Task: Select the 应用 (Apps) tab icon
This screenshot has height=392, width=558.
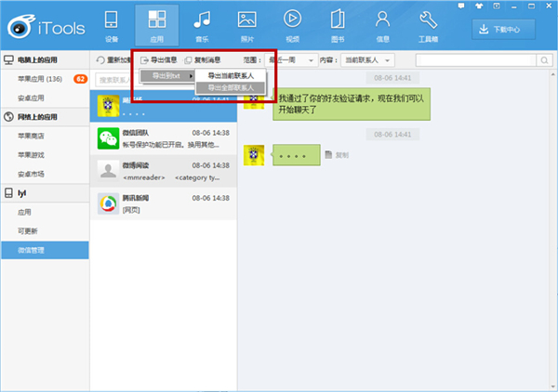Action: click(x=156, y=26)
